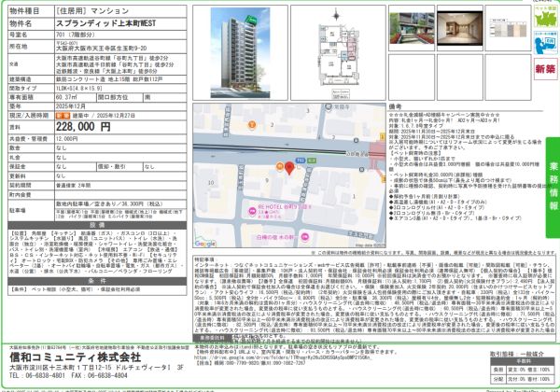This screenshot has width=560, height=392.
Task: Open the entrance approach photo thumbnail
Action: tap(412, 28)
